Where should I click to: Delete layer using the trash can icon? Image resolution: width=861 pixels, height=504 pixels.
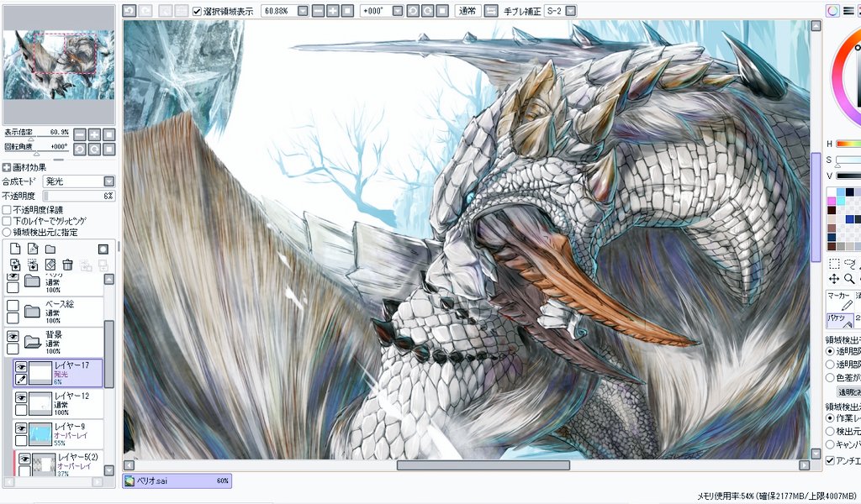[67, 265]
